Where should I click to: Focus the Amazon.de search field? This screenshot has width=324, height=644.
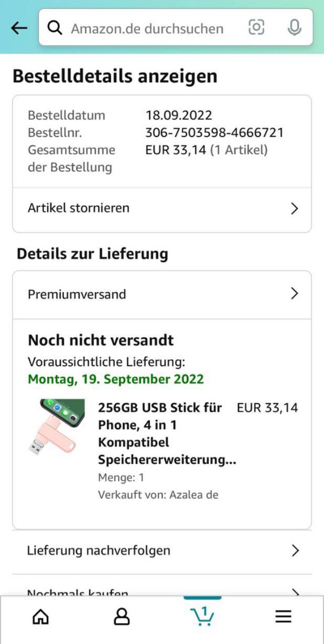coord(151,28)
